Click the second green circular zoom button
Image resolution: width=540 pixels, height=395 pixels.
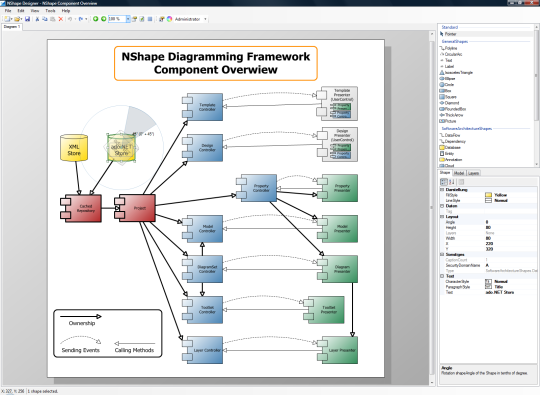click(103, 19)
